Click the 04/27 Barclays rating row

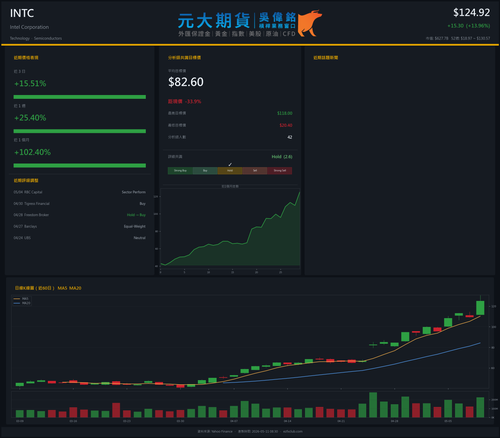80,226
